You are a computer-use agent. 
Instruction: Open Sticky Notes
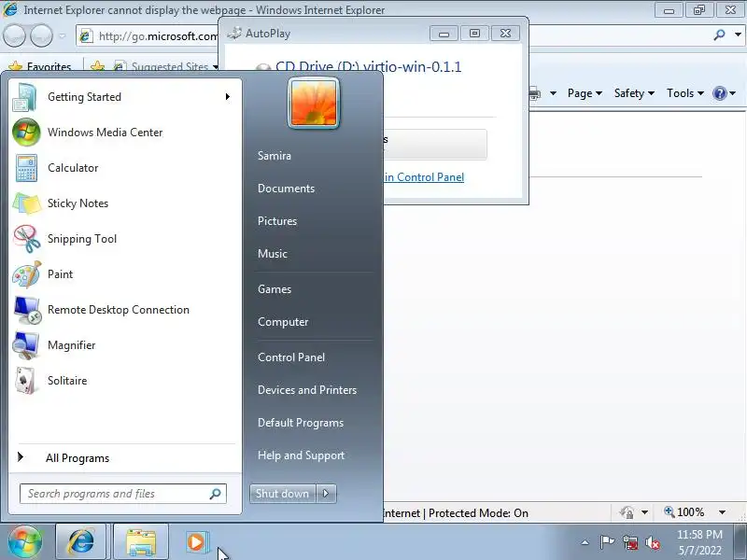click(124, 203)
